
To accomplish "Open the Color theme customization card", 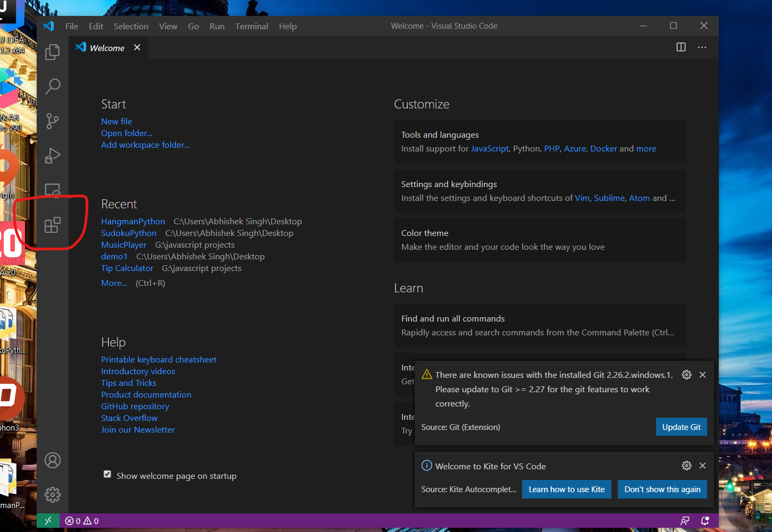I will tap(540, 240).
